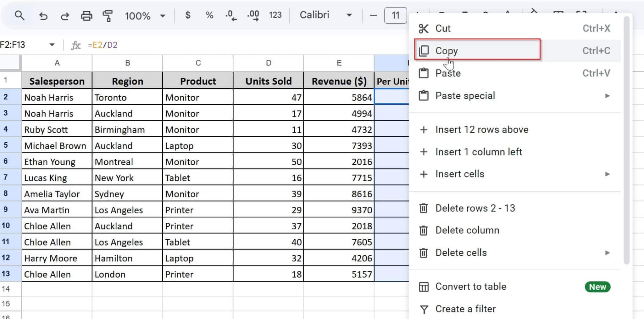644x319 pixels.
Task: Click the trash icon beside Delete column
Action: pos(424,230)
